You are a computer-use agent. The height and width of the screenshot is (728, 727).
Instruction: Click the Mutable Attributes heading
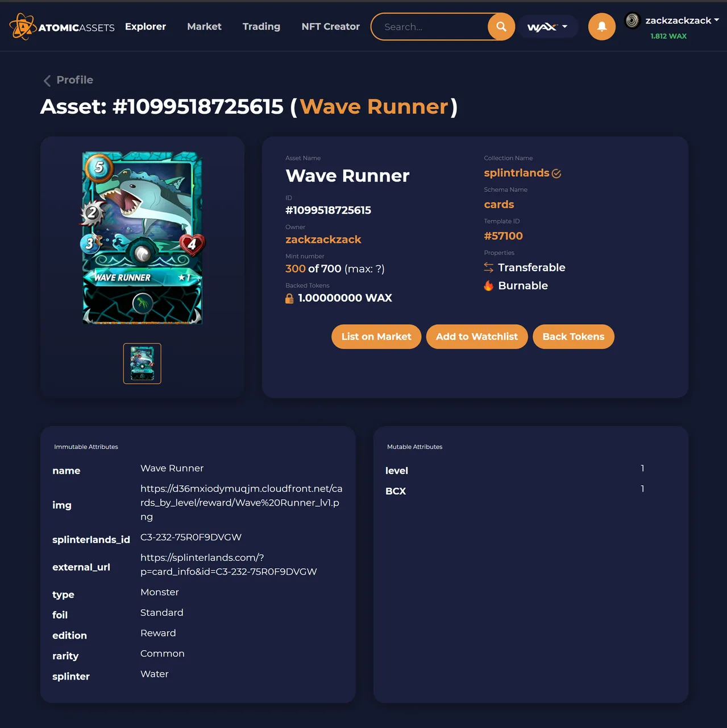click(415, 447)
